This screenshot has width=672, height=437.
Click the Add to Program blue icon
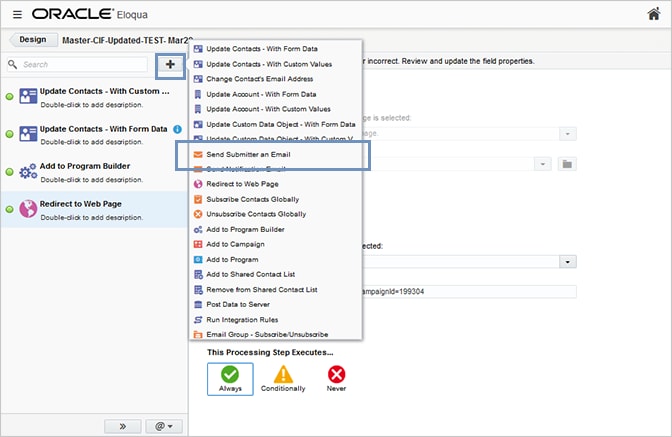pyautogui.click(x=198, y=260)
